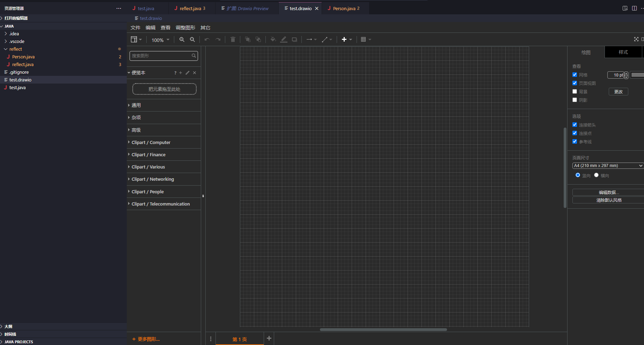Select the 横向 landscape radio button
The width and height of the screenshot is (644, 345).
[x=596, y=175]
